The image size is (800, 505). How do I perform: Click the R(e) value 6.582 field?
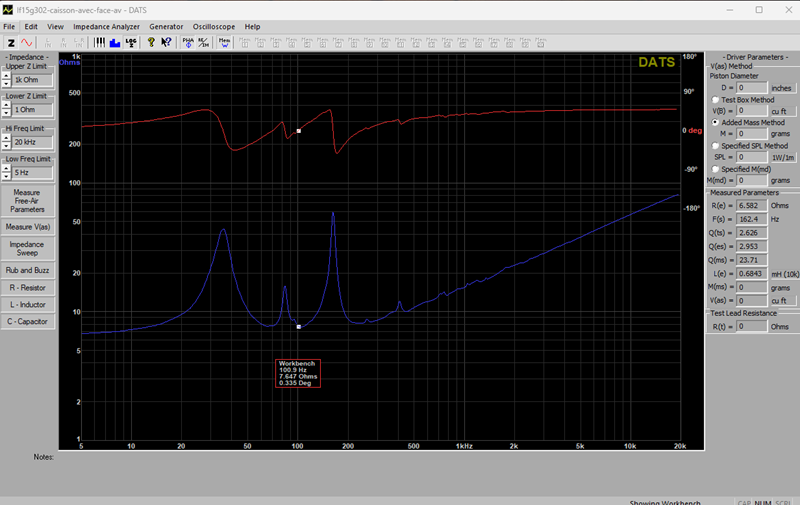pos(752,206)
